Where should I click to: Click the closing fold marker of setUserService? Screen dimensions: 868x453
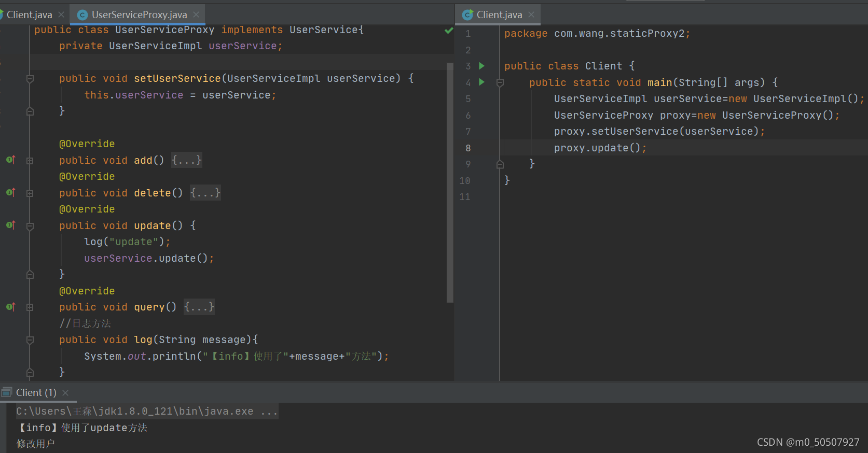click(x=30, y=111)
